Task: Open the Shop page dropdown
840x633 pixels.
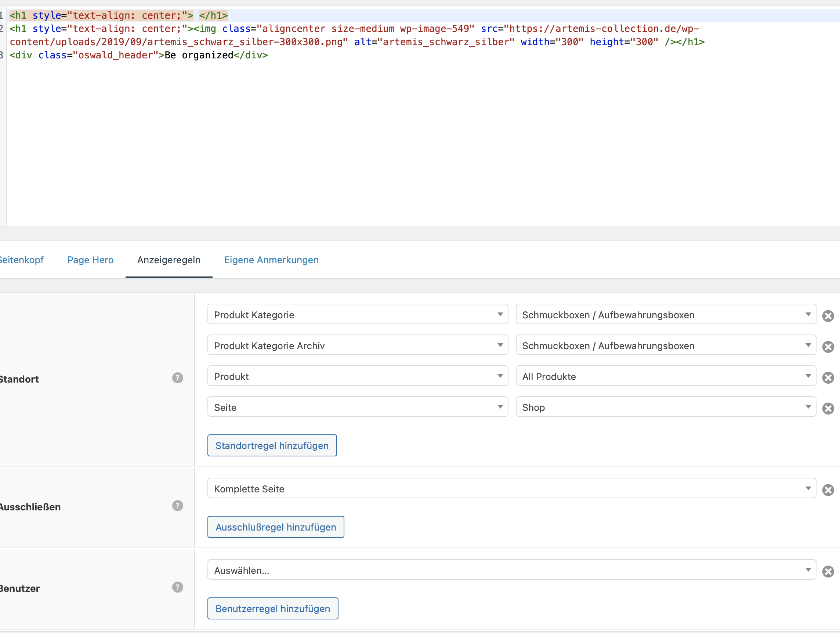Action: 666,407
